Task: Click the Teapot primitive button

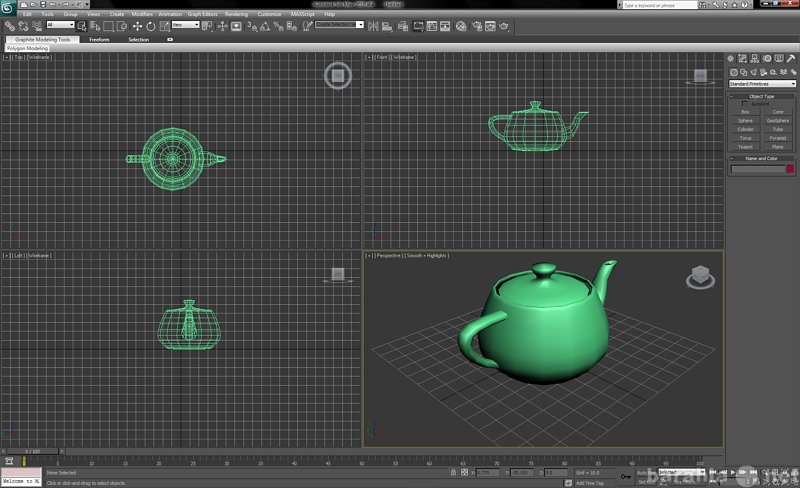Action: tap(745, 147)
